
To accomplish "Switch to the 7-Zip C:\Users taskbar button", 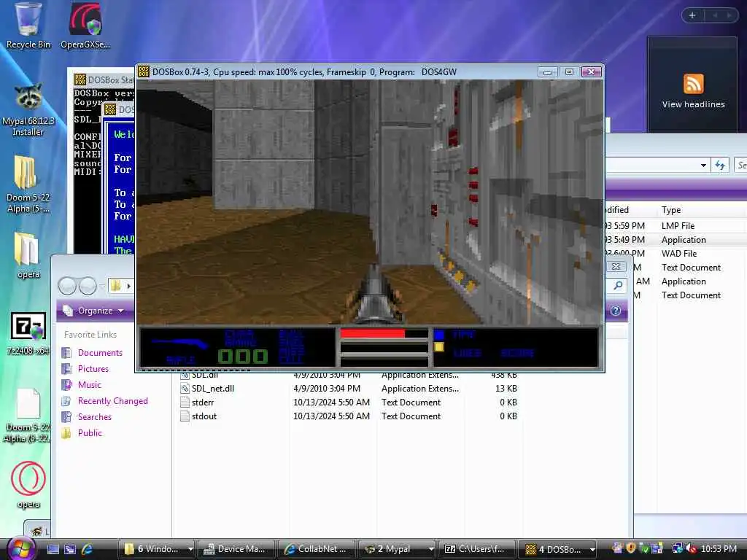I will pos(477,549).
